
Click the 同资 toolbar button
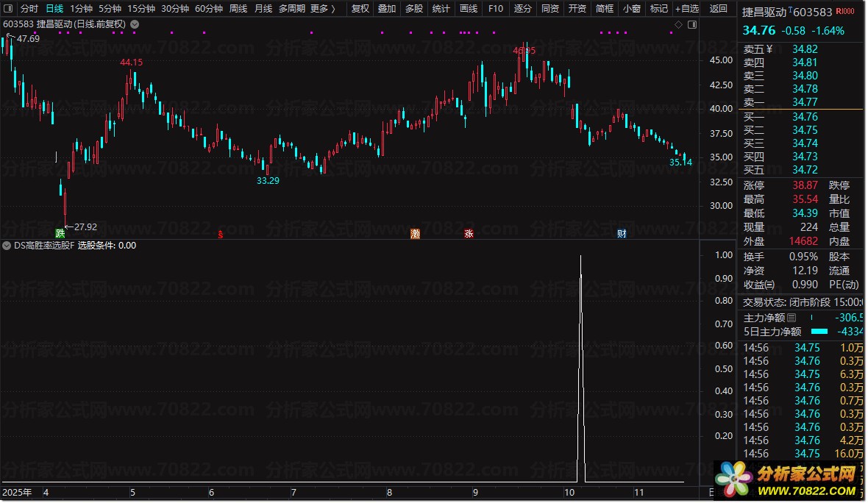click(549, 8)
